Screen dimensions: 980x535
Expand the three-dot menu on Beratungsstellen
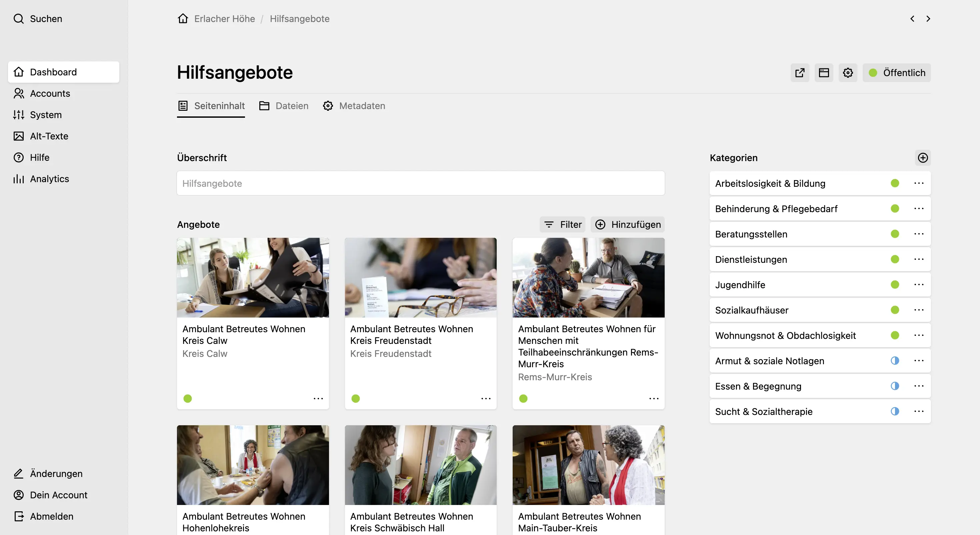[919, 234]
